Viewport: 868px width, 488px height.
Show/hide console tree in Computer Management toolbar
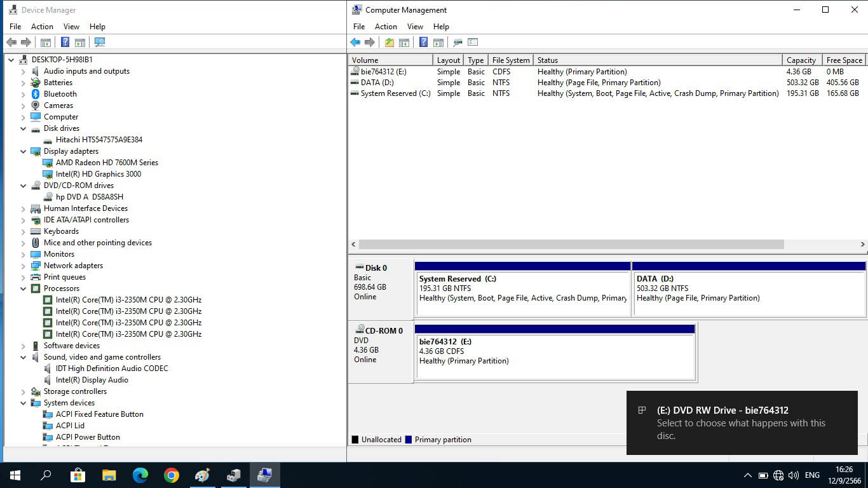click(x=404, y=43)
